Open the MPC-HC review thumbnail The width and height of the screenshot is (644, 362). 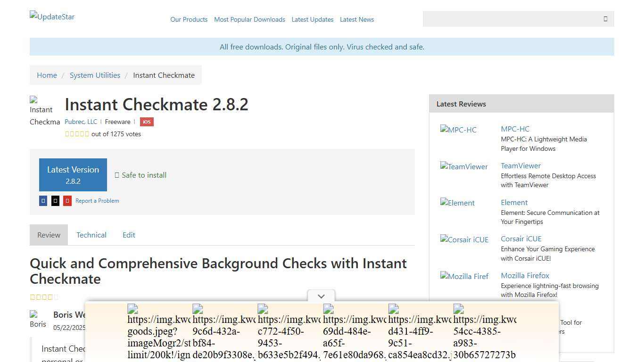click(458, 130)
